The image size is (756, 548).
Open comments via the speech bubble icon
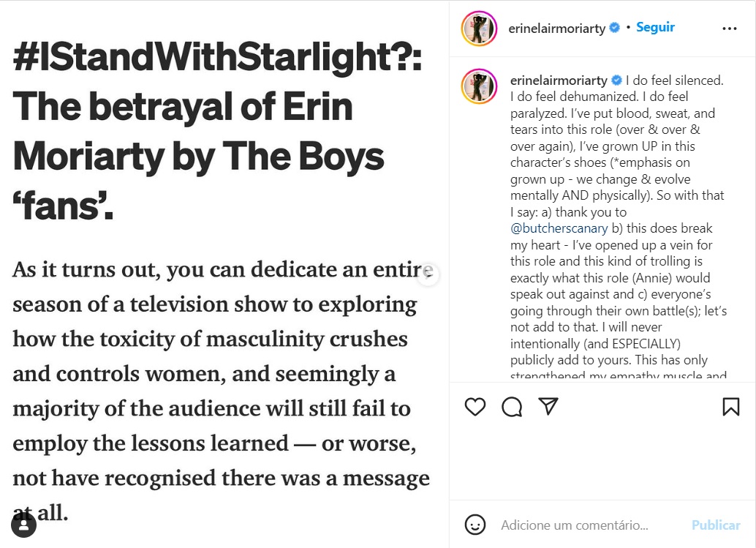click(512, 407)
